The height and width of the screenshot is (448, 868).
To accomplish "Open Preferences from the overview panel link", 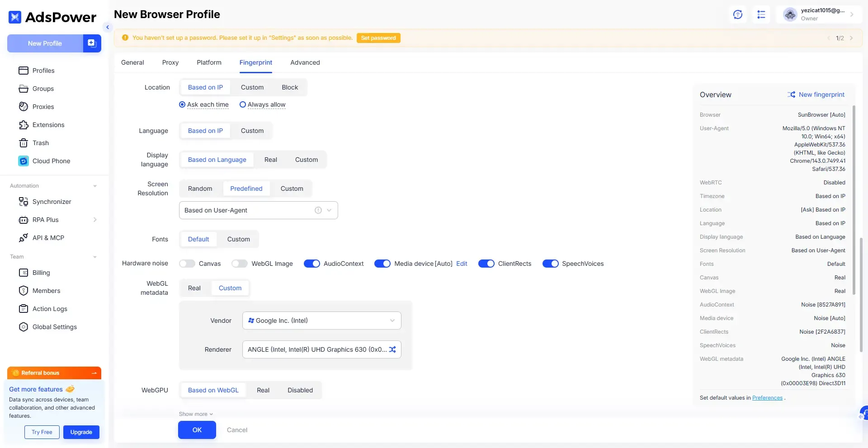I will click(767, 398).
